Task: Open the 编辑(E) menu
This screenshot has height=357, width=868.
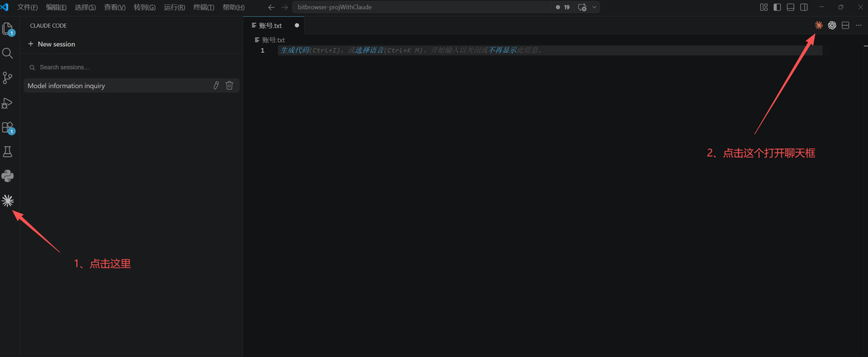Action: (56, 7)
